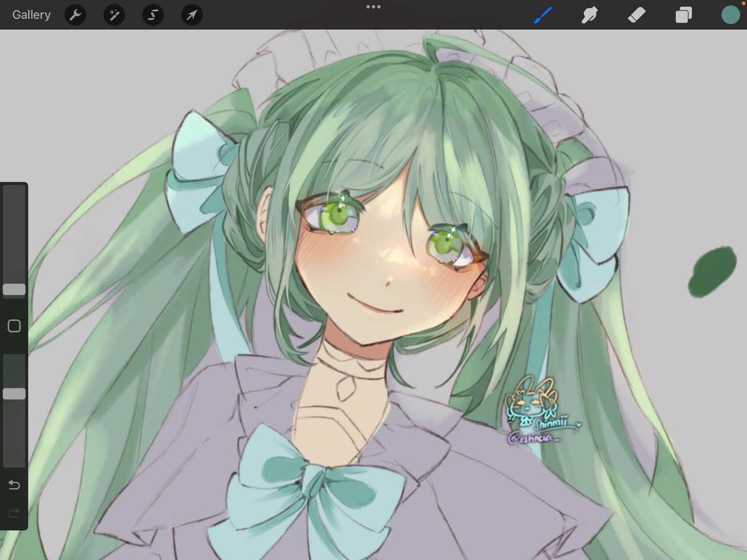Open the Adjustments magic wand menu
The width and height of the screenshot is (747, 560).
pos(114,15)
